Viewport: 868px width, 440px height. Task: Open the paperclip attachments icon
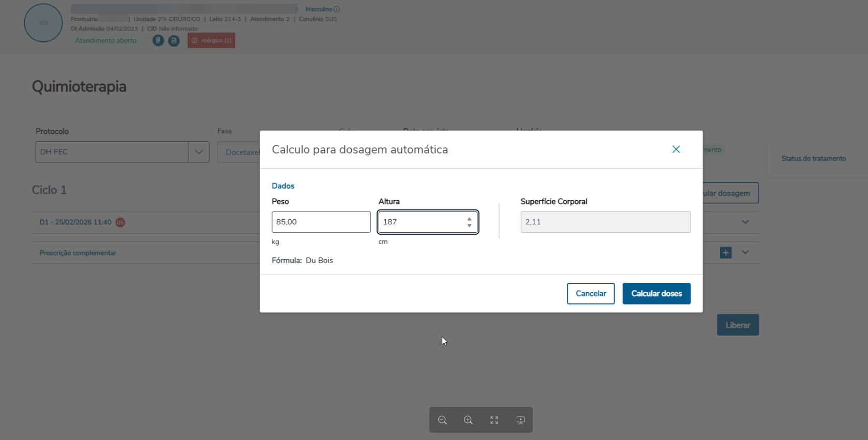[x=158, y=40]
